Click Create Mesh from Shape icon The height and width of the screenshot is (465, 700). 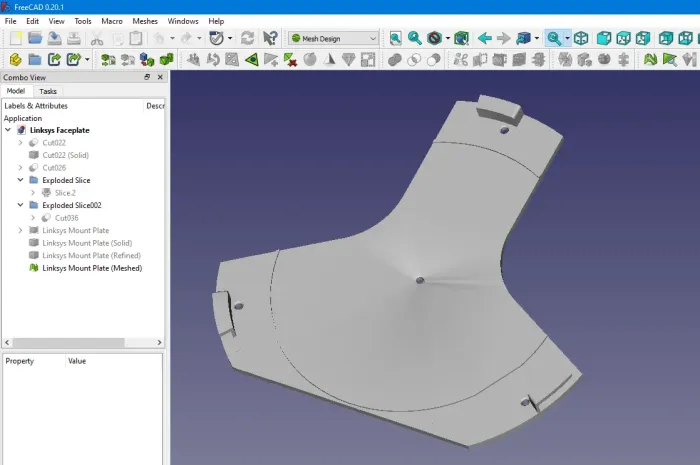147,59
